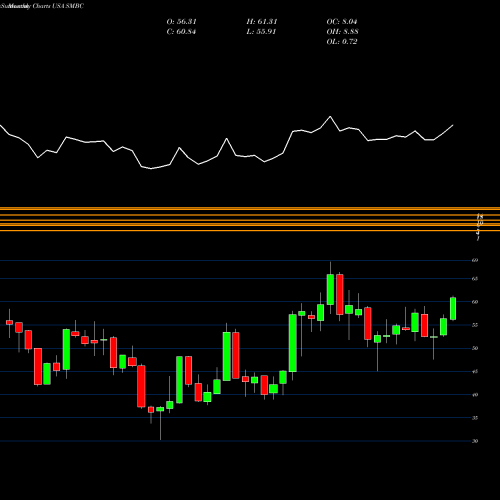Viewport: 500px width, 500px height.
Task: Click the 50 price axis label
Action: tap(475, 348)
